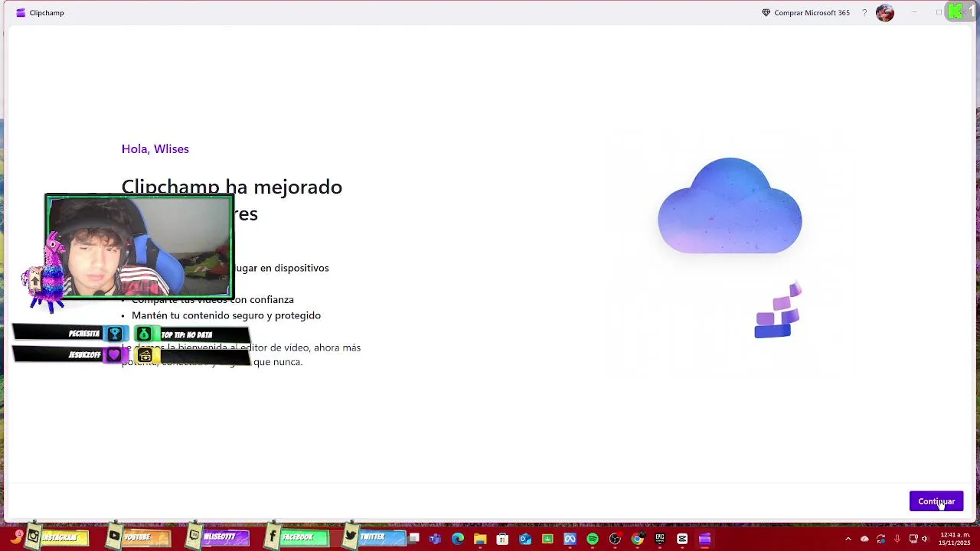Viewport: 980px width, 551px height.
Task: Open Microsoft Store from the taskbar
Action: pos(502,539)
